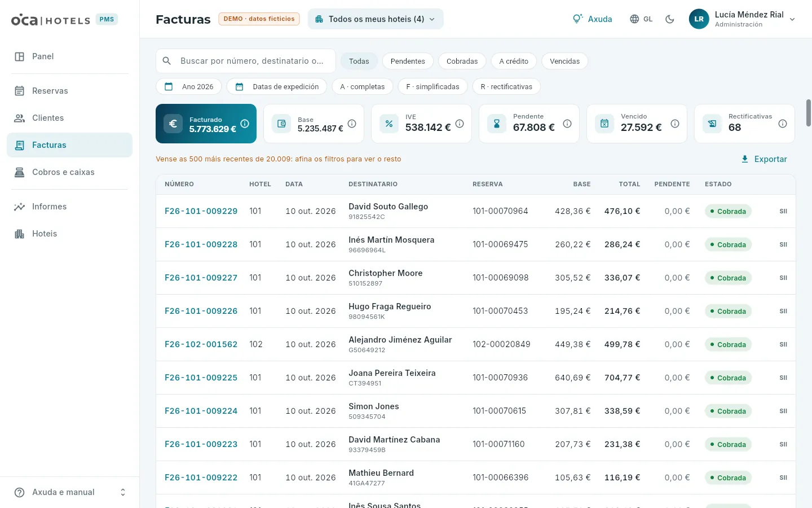Open invoice F26-101-009229
The height and width of the screenshot is (508, 812).
coord(201,211)
